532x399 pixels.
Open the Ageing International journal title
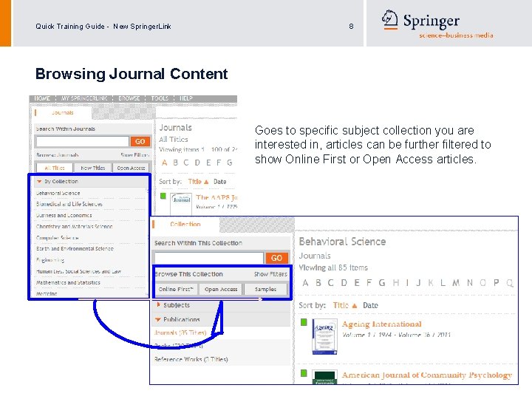click(382, 324)
